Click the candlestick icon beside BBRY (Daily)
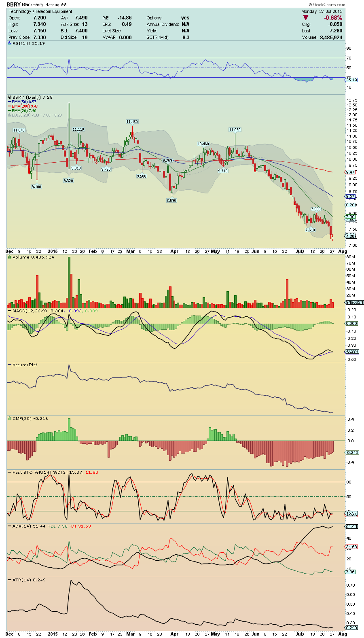Viewport: 364px width, 638px height. pyautogui.click(x=10, y=98)
